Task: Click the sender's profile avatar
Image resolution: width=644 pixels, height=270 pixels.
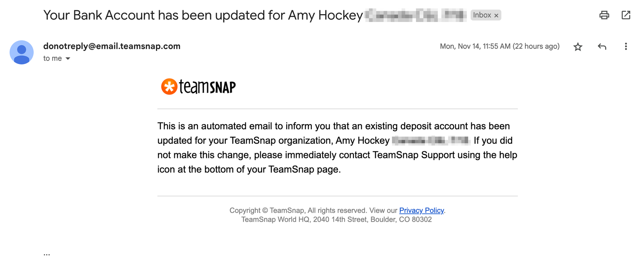Action: pos(22,52)
